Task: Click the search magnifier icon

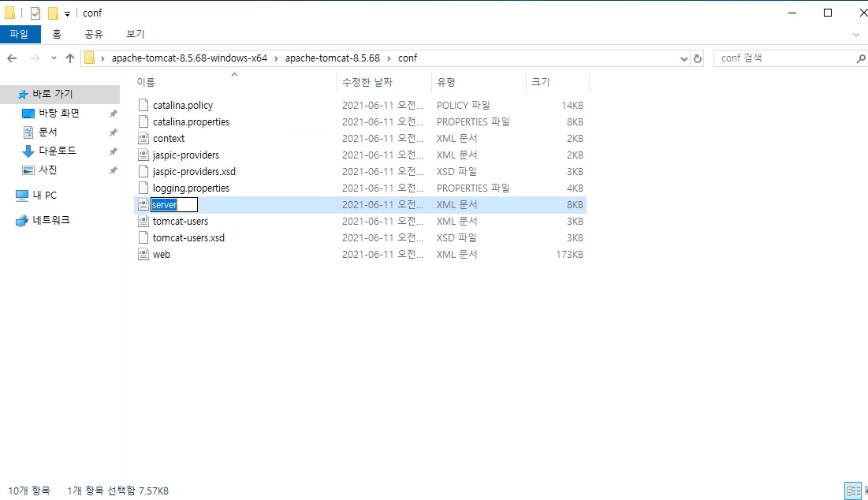Action: (x=861, y=58)
